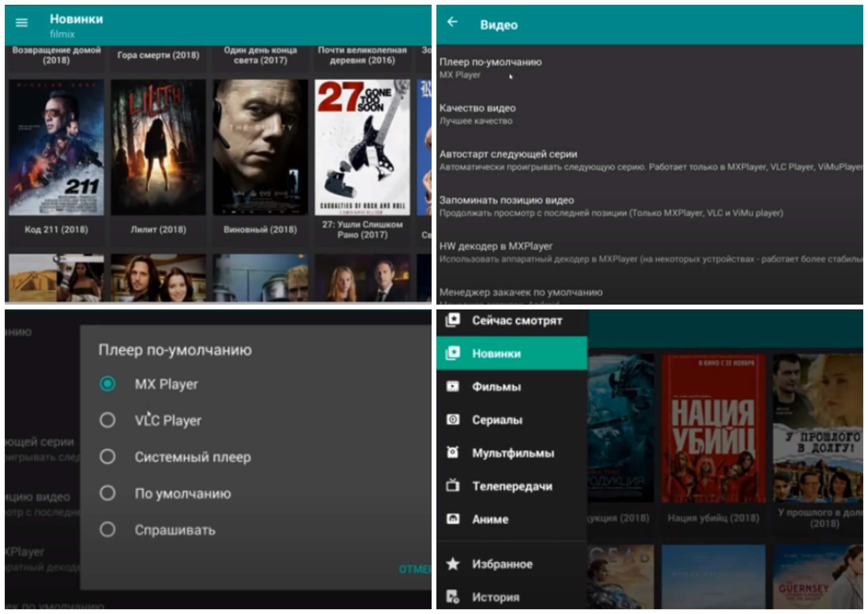
Task: Open the Аниме menu entry
Action: point(512,519)
